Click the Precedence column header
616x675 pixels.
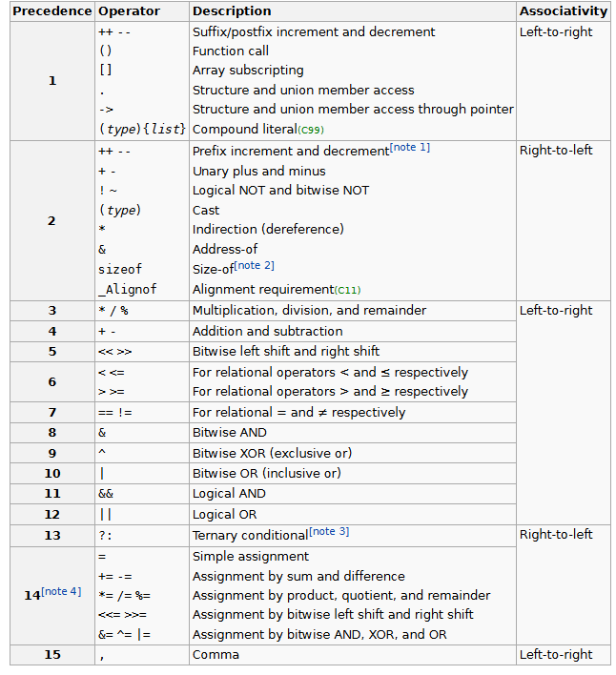tap(51, 11)
